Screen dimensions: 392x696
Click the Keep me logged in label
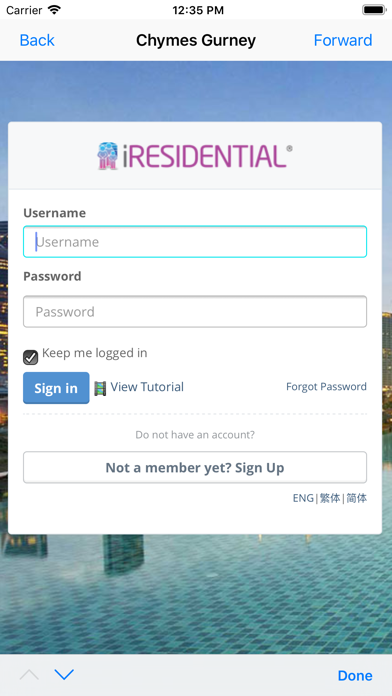pos(95,353)
